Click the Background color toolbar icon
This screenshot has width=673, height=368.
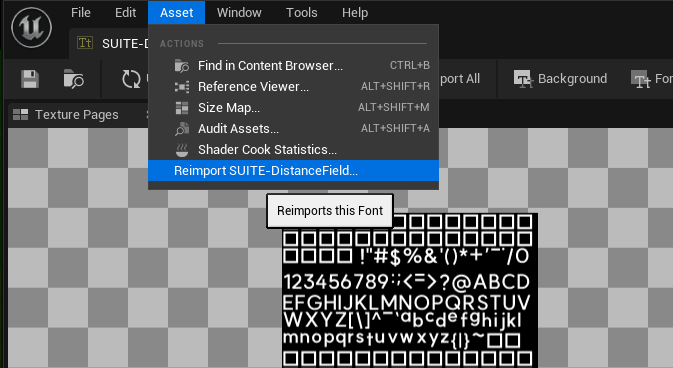523,79
